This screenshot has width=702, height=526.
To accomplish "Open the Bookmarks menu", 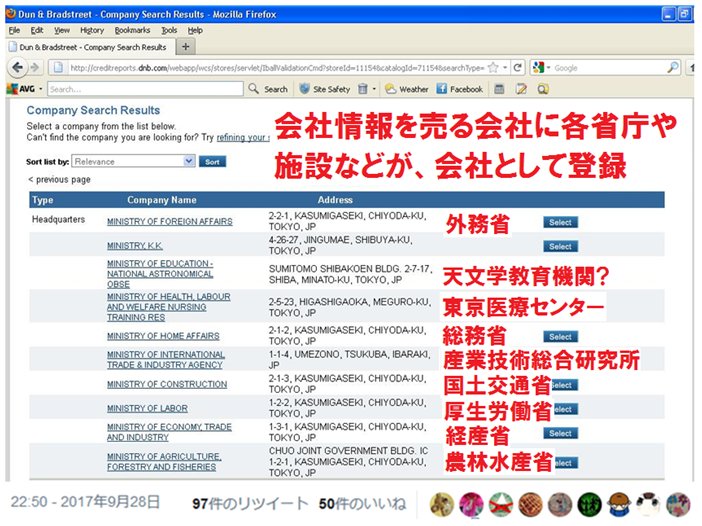I will [x=132, y=30].
